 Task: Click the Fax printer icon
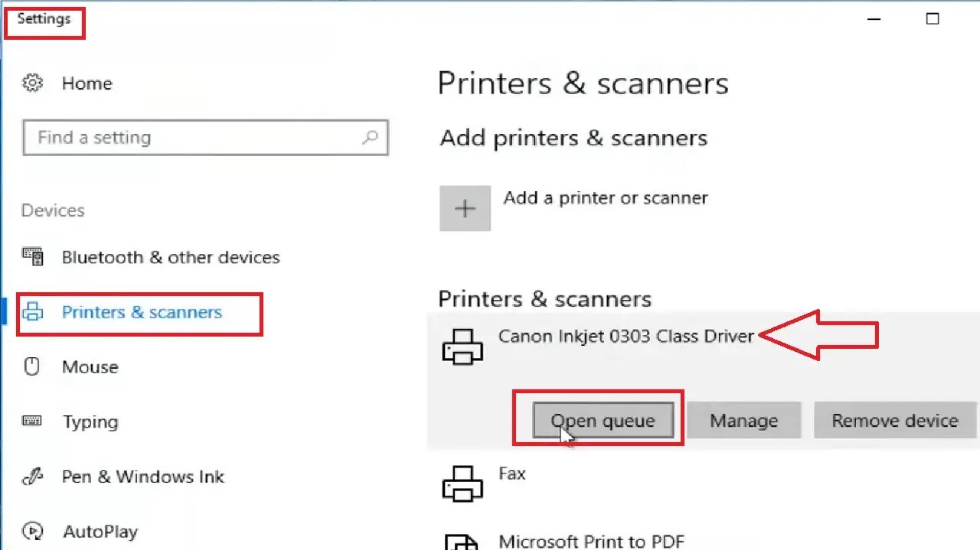tap(462, 483)
